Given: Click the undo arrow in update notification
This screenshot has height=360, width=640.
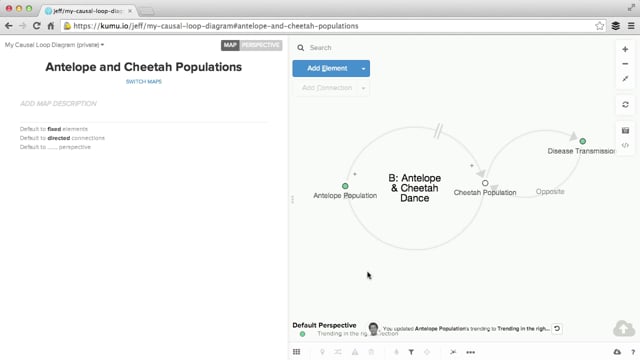Looking at the screenshot, I should click(557, 329).
